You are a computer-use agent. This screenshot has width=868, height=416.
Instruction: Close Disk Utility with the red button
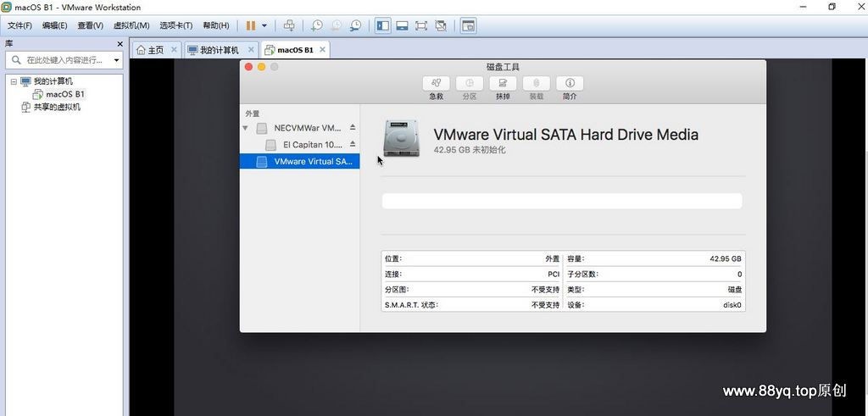248,67
